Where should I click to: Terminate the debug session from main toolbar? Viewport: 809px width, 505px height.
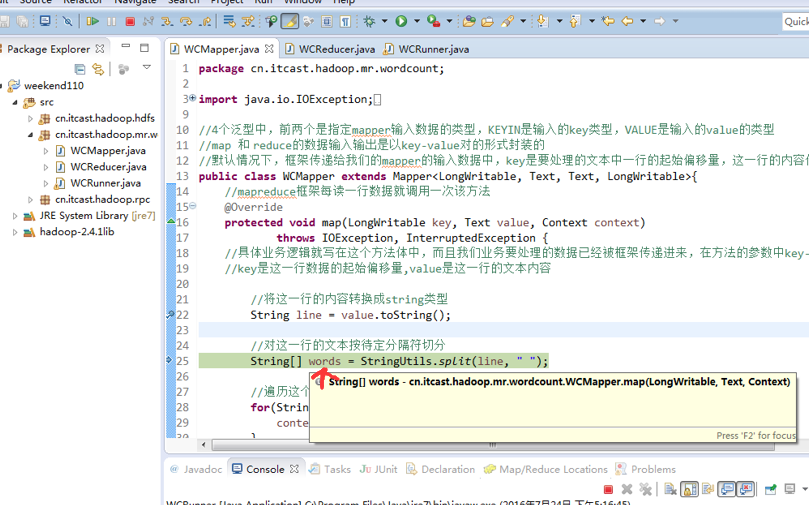(x=130, y=21)
